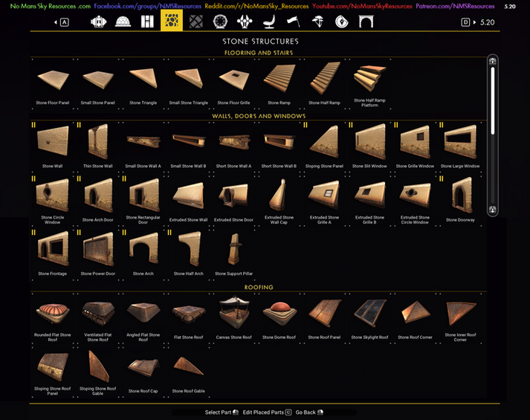530x420 pixels.
Task: Select the Extruded Stone Circle Window
Action: [x=415, y=200]
